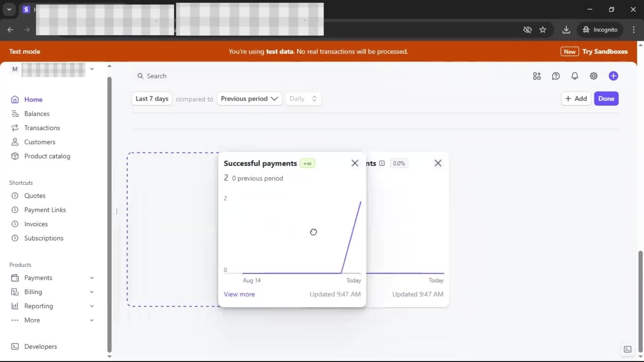Bookmark this page with star icon
Screen dimensions: 644x362
pos(543,30)
